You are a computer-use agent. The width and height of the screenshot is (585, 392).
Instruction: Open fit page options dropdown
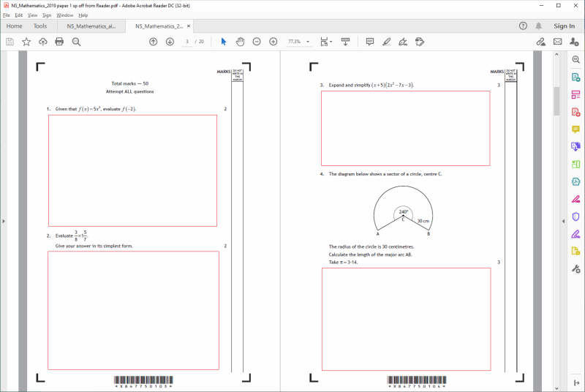(325, 42)
